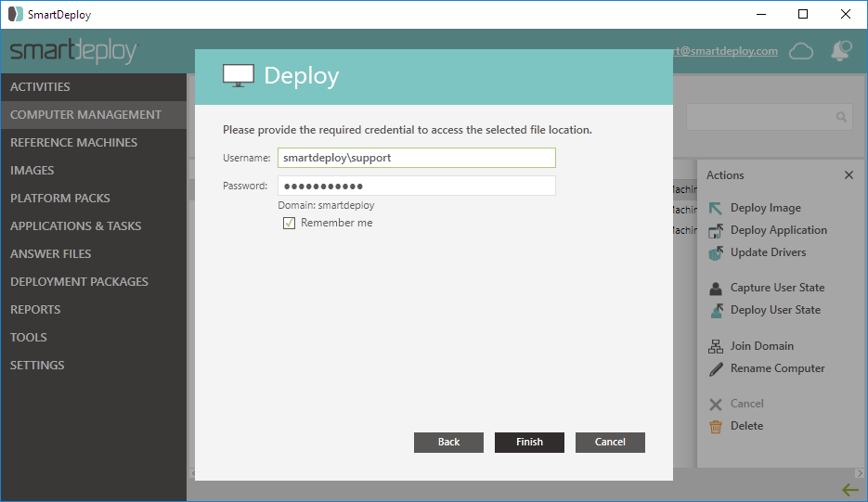The height and width of the screenshot is (502, 868).
Task: Click the search box in background
Action: click(770, 117)
